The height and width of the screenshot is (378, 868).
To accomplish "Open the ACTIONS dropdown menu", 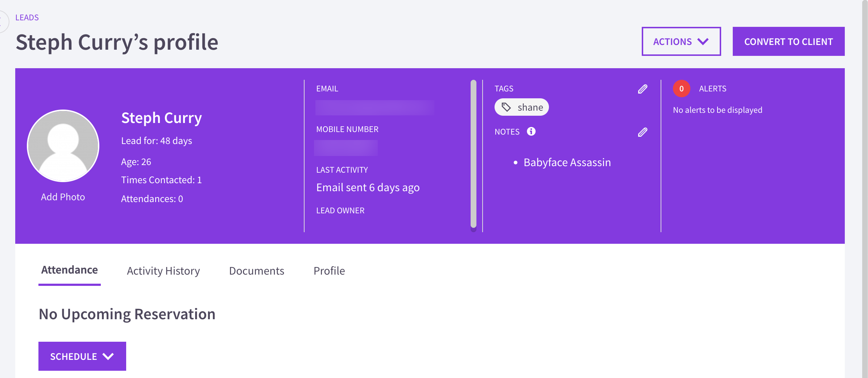I will [681, 41].
